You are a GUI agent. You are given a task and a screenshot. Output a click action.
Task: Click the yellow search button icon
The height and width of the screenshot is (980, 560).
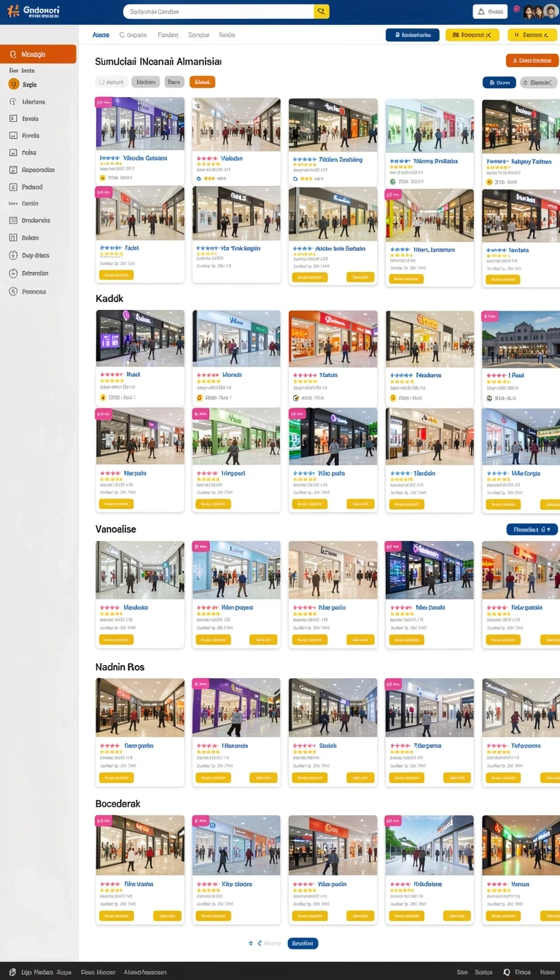322,12
